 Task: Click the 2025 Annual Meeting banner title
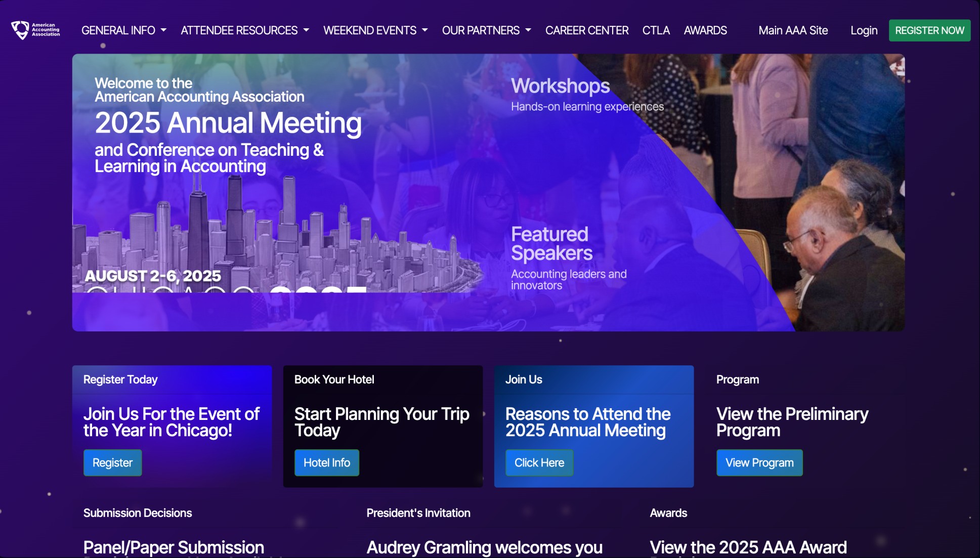[x=228, y=123]
